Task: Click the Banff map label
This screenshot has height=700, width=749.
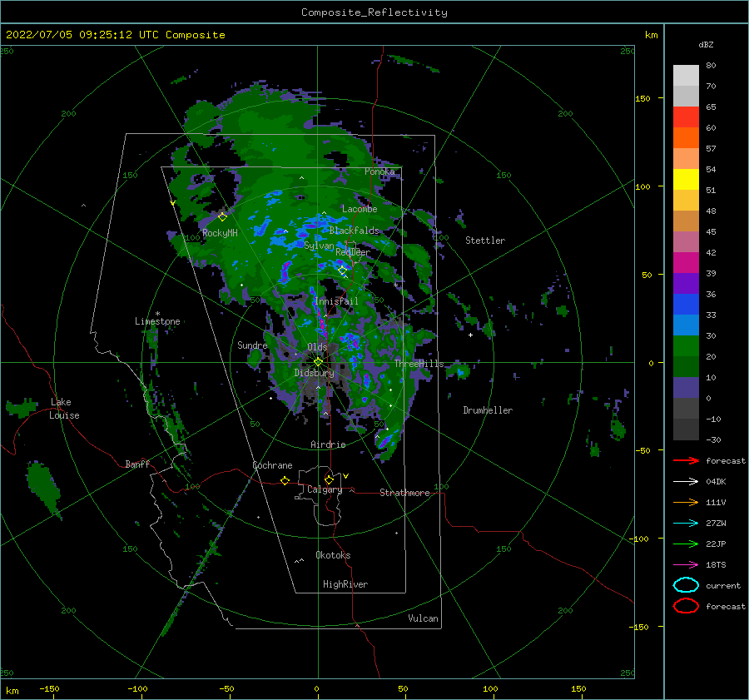Action: [137, 464]
